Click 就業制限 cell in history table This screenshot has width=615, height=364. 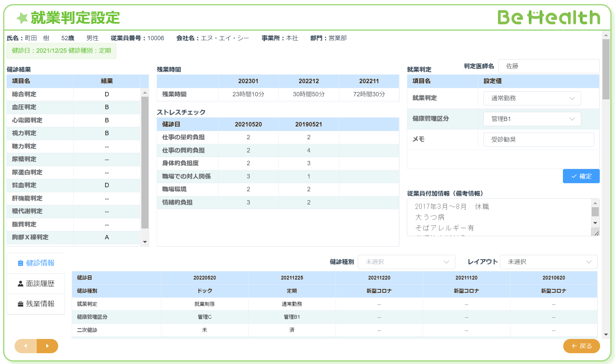[x=205, y=304]
